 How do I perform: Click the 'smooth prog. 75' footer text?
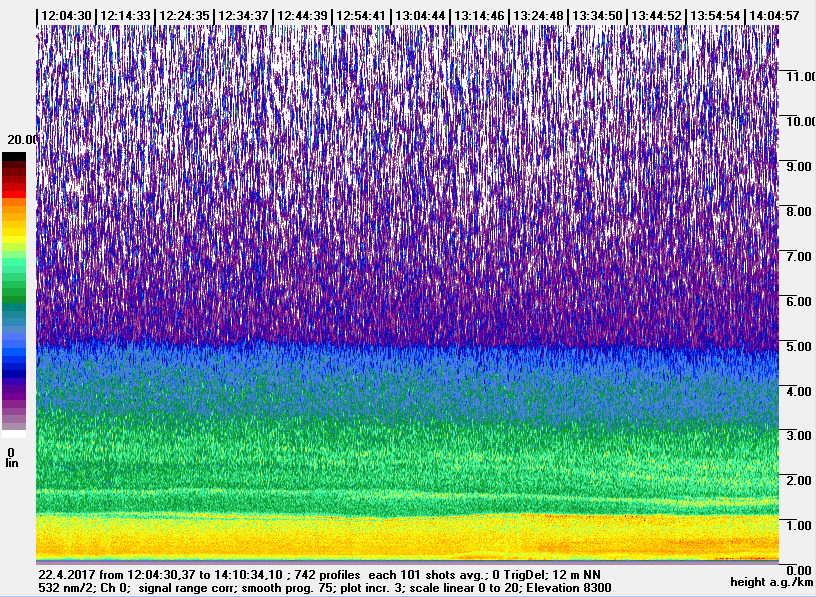coord(289,588)
